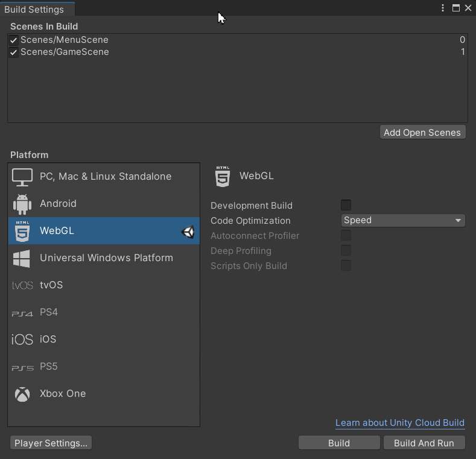Click the Scenes In Build heading

[44, 27]
